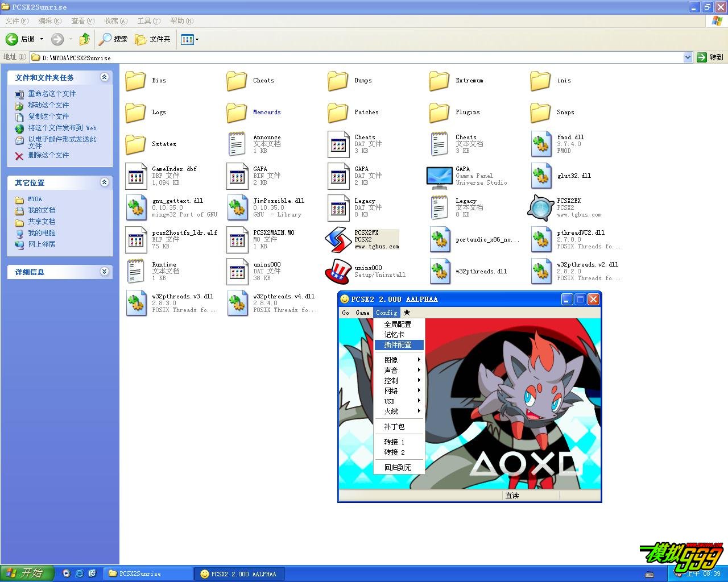
Task: Click the green Back arrow in toolbar
Action: (x=12, y=39)
